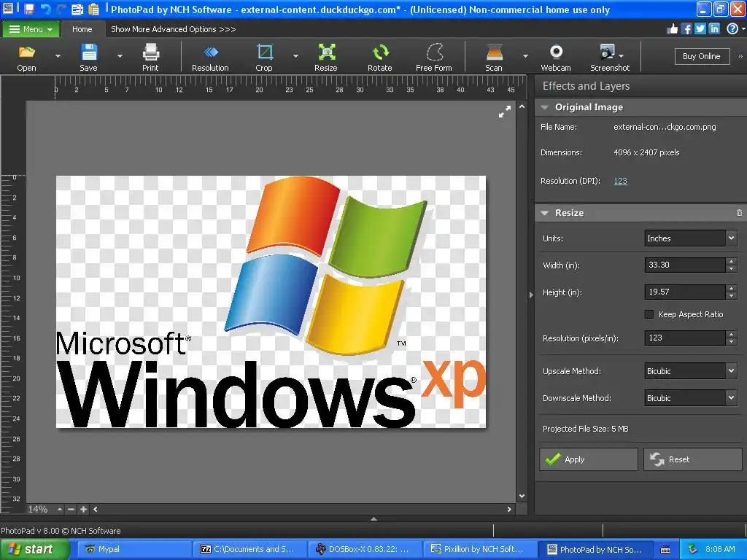This screenshot has height=560, width=747.
Task: Click the Twitter share icon
Action: point(700,29)
